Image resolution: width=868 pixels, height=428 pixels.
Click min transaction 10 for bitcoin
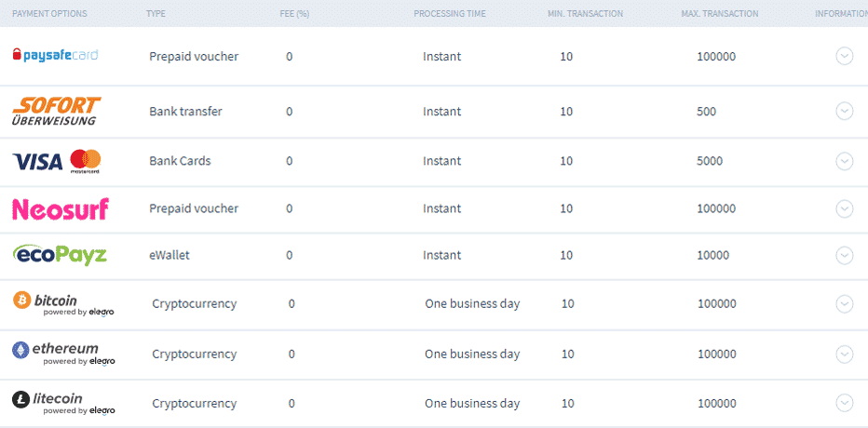[x=568, y=303]
